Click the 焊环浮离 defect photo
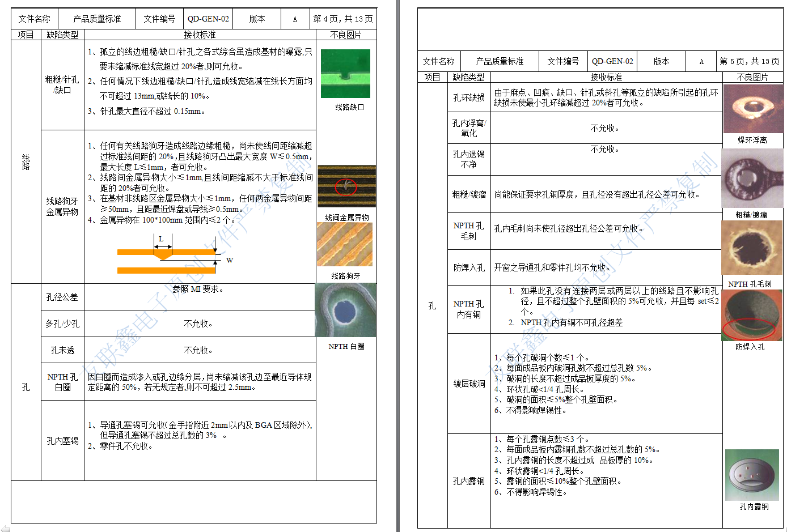This screenshot has width=787, height=532. click(752, 108)
